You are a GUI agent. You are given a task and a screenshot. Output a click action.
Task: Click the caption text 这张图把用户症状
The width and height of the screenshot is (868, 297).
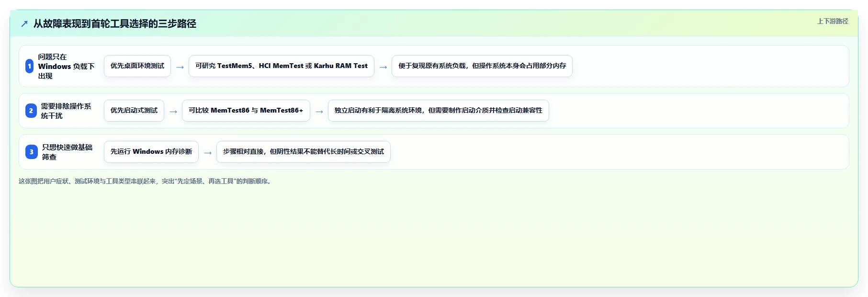click(146, 181)
